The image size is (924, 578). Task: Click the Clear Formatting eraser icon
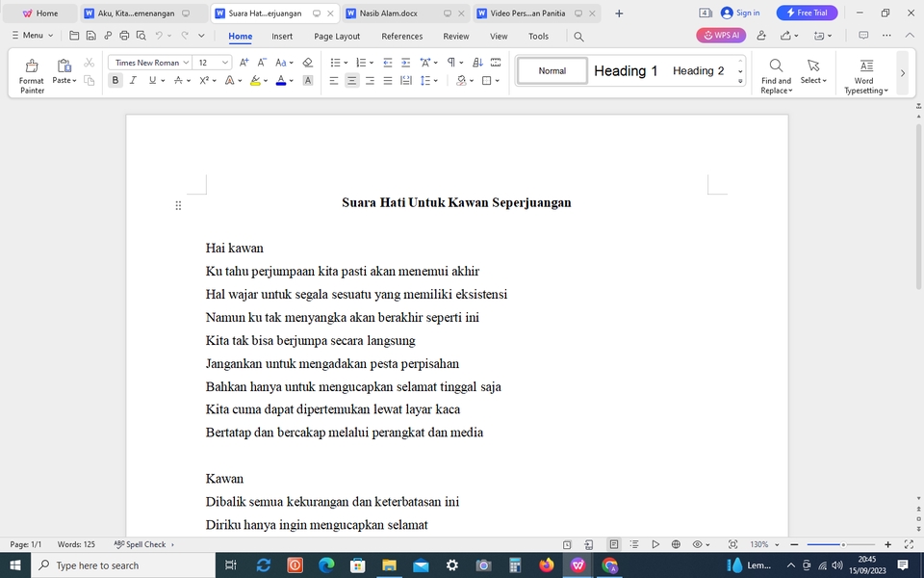308,63
